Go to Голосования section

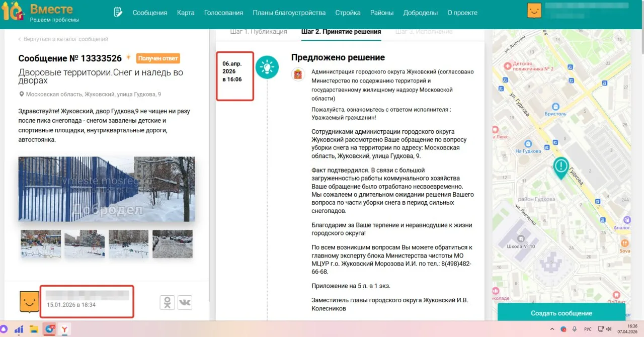pos(223,13)
